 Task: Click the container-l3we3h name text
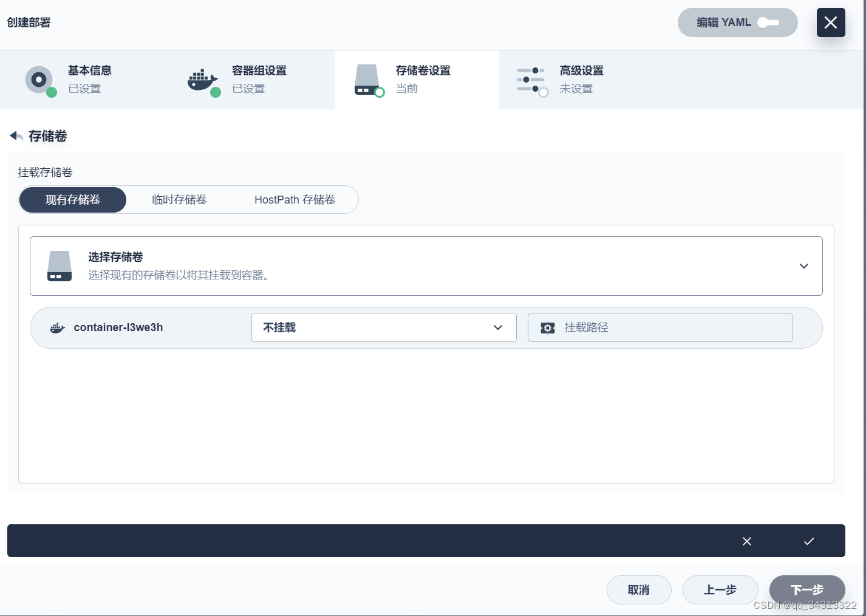tap(118, 327)
